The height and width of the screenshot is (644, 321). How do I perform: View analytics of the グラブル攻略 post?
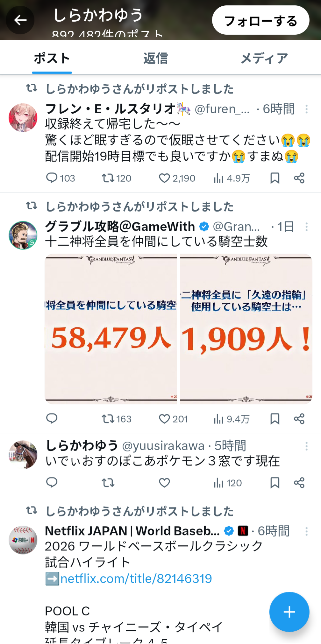coord(218,419)
